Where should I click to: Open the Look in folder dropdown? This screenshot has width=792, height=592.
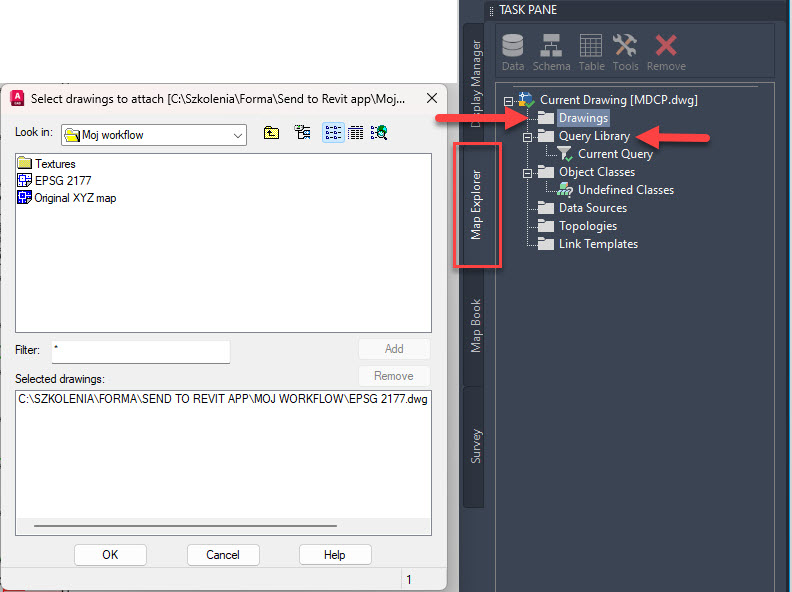[x=237, y=134]
